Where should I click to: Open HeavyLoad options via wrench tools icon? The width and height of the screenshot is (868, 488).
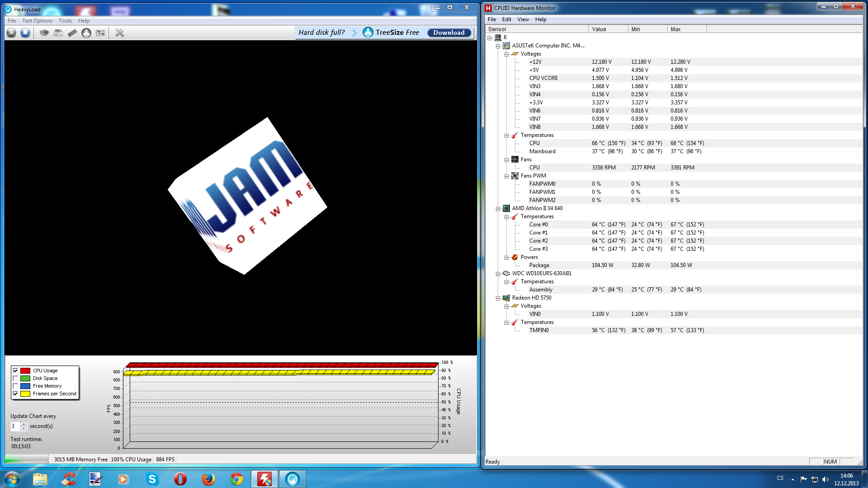pos(120,33)
